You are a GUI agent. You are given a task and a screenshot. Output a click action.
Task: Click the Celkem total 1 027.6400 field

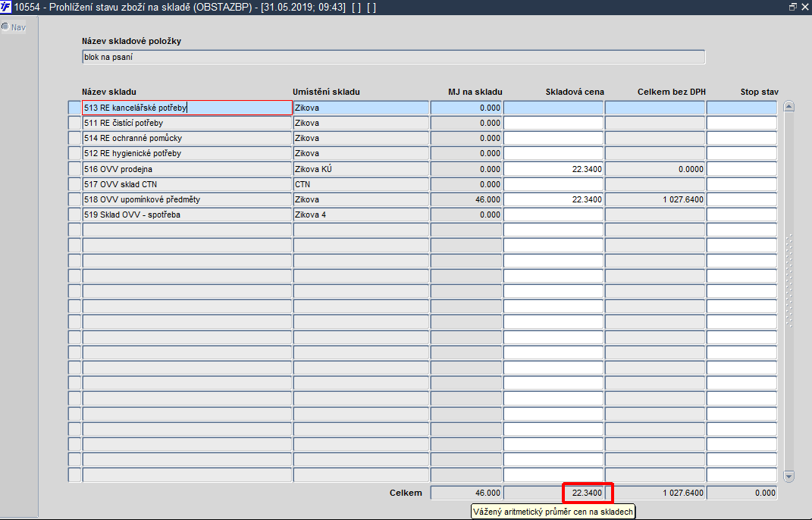(x=655, y=493)
